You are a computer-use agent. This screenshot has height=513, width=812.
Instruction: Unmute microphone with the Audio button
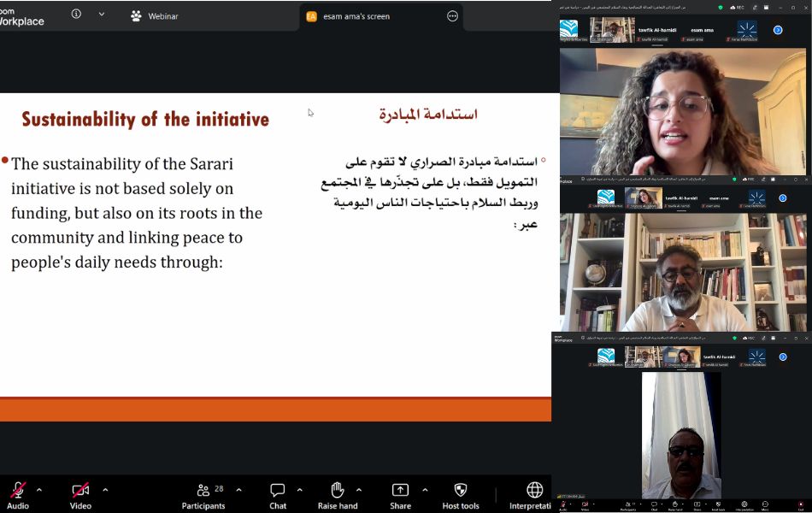17,494
